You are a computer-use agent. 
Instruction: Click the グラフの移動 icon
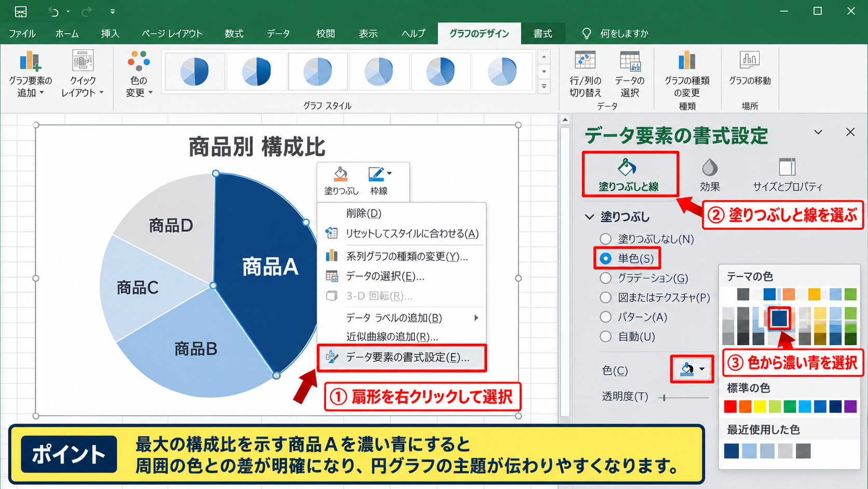click(x=750, y=60)
